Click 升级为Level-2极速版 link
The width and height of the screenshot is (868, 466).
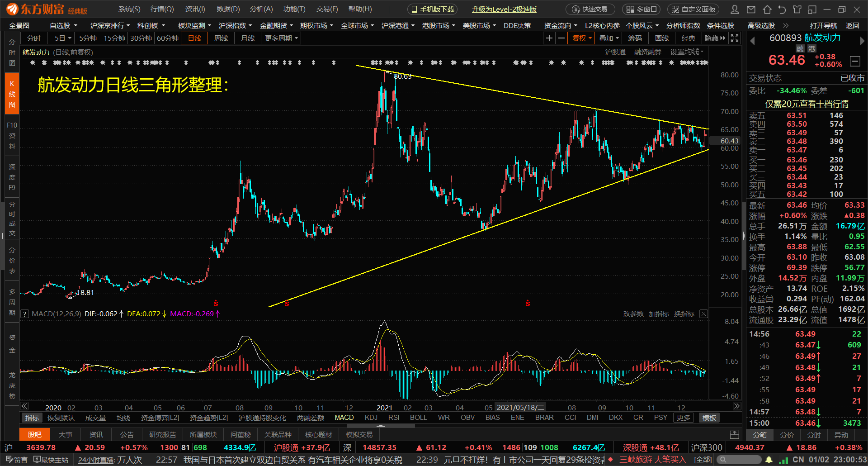(504, 10)
